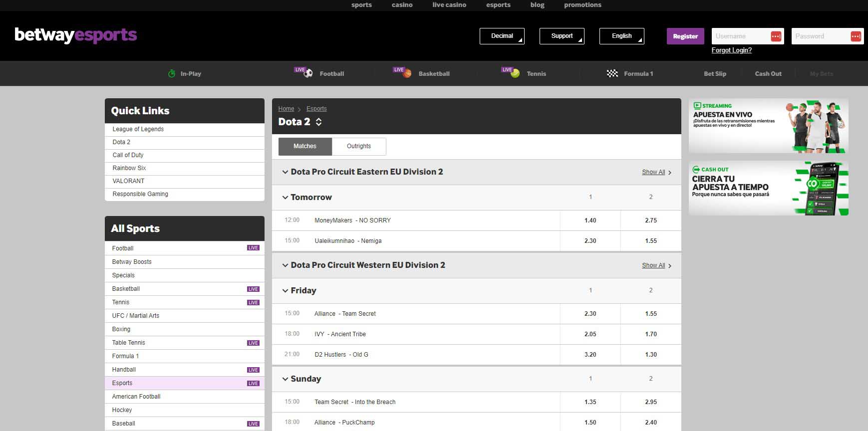Select odds 1.50 for Alliance vs PuckChamp
This screenshot has width=868, height=431.
click(590, 423)
